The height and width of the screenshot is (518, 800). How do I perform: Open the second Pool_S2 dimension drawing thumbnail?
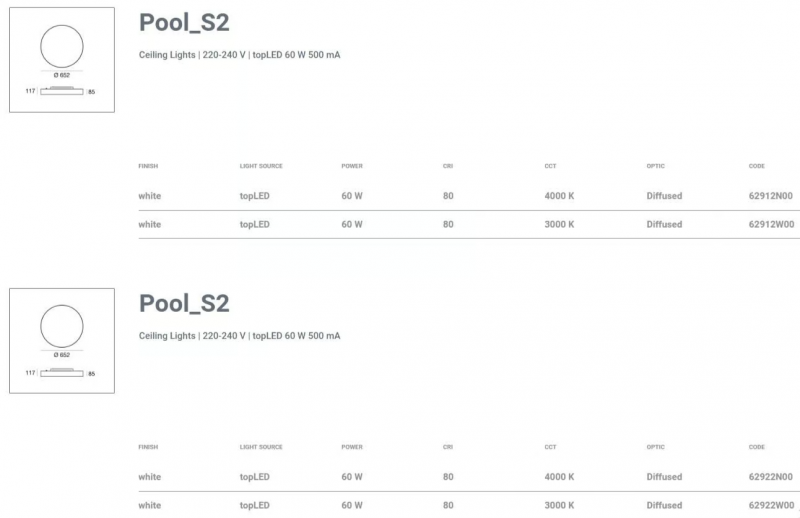pos(62,341)
